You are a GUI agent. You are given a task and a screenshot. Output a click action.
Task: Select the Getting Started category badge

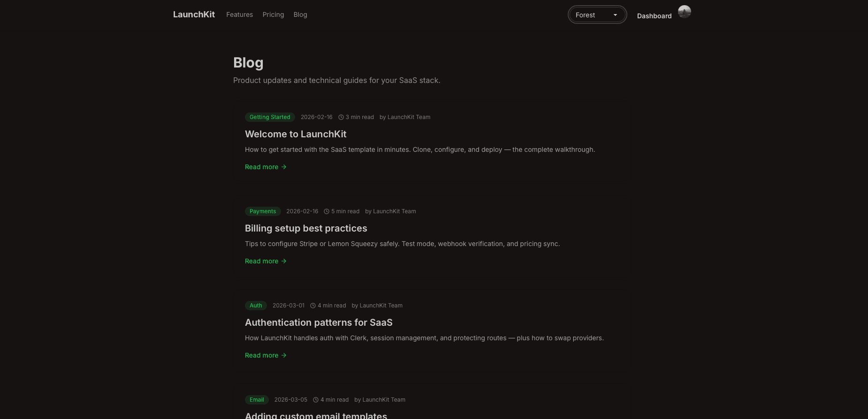[270, 117]
